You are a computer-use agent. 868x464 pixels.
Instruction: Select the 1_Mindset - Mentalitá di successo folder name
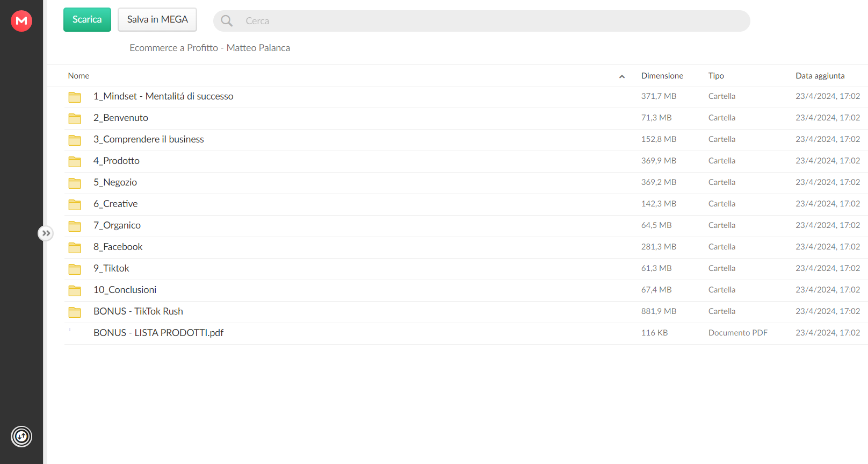click(x=163, y=96)
